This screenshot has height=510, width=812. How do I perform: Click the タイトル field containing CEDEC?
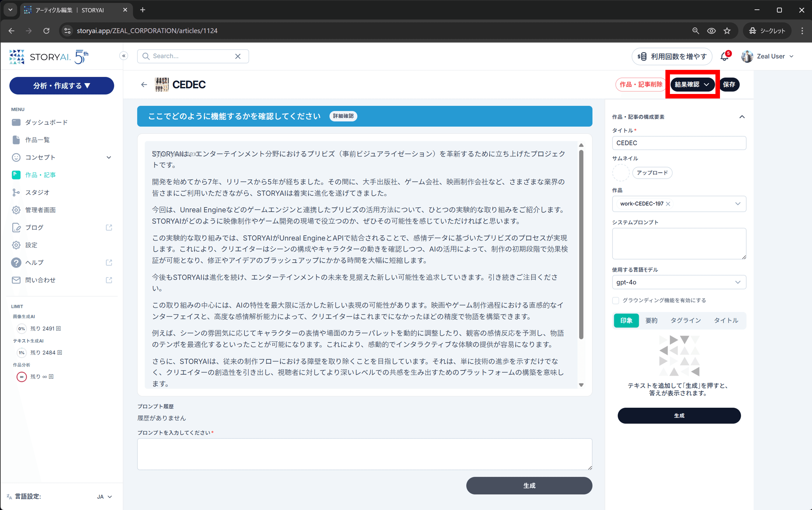pyautogui.click(x=679, y=143)
